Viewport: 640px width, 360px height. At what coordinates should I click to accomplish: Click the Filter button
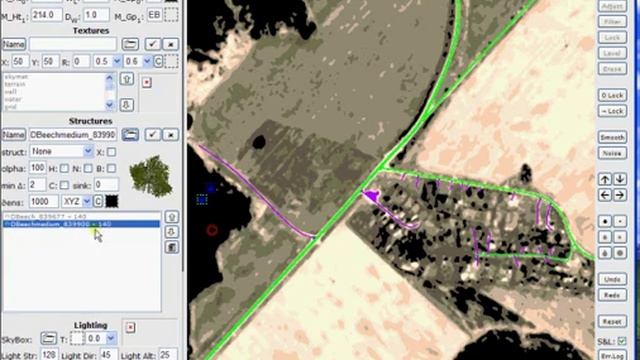click(x=612, y=22)
